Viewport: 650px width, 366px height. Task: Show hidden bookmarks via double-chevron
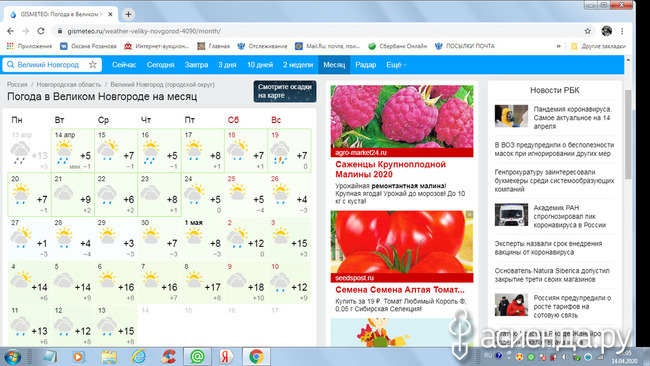point(558,46)
